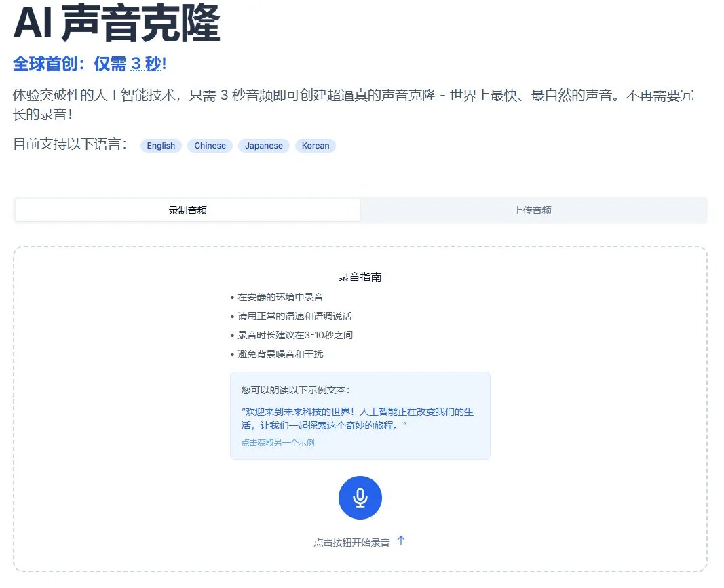Select the Korean language tag

point(316,146)
